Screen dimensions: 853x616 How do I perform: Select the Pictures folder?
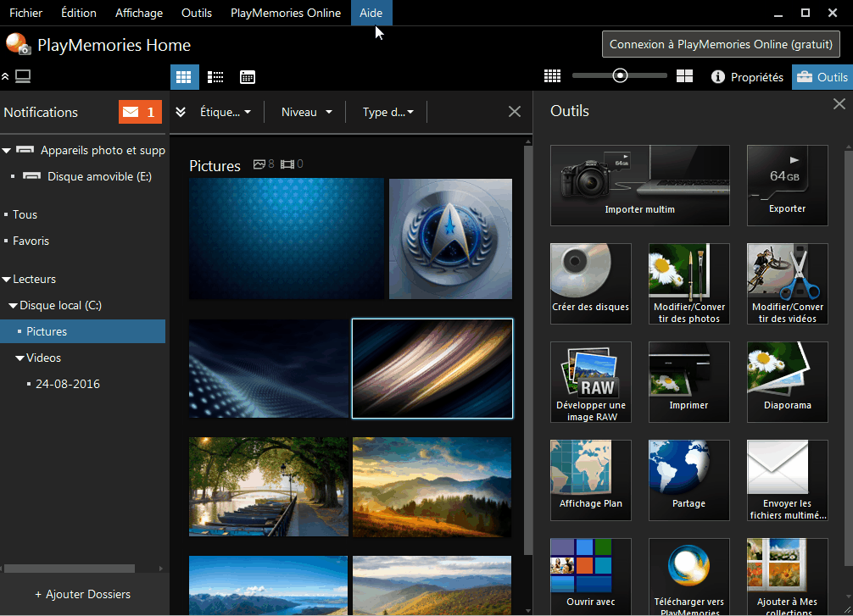pyautogui.click(x=83, y=331)
